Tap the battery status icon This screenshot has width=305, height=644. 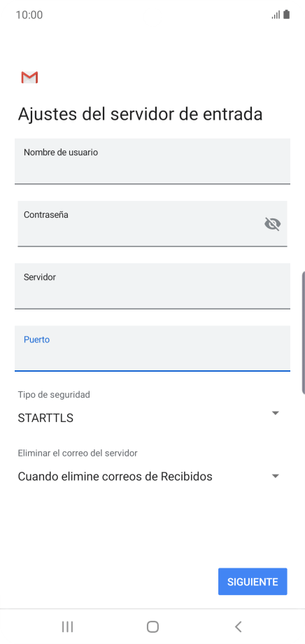[287, 15]
